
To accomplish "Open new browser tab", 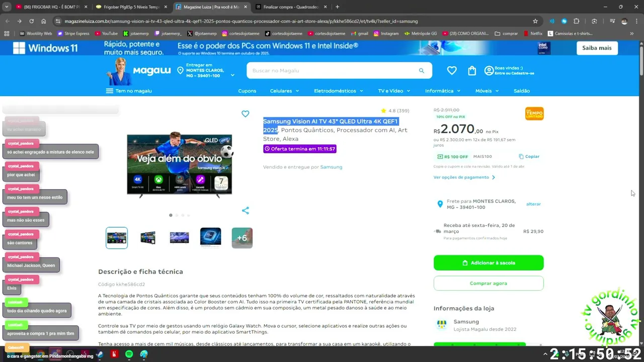I will click(x=337, y=7).
